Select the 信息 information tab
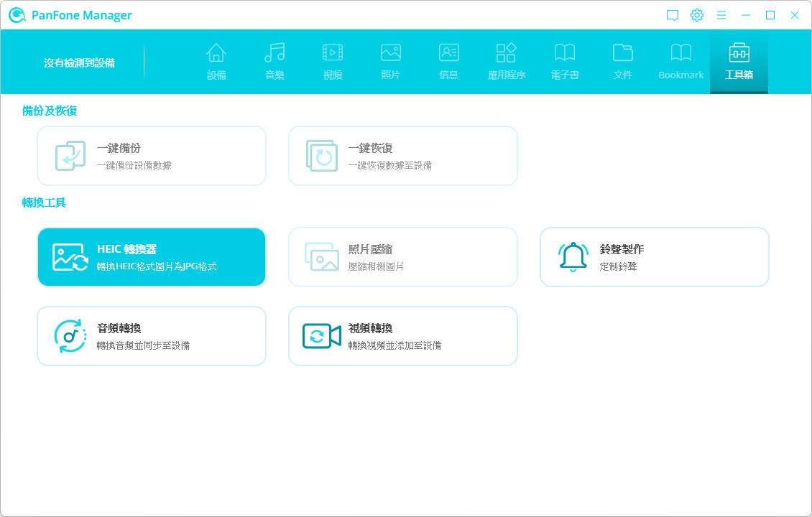The height and width of the screenshot is (517, 812). point(448,62)
